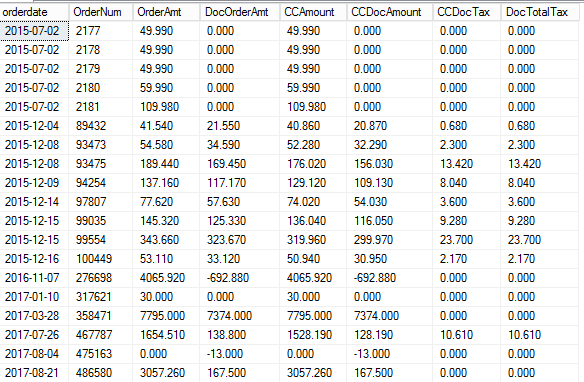
Task: Select OrderAmt value 4065.920
Action: (166, 278)
